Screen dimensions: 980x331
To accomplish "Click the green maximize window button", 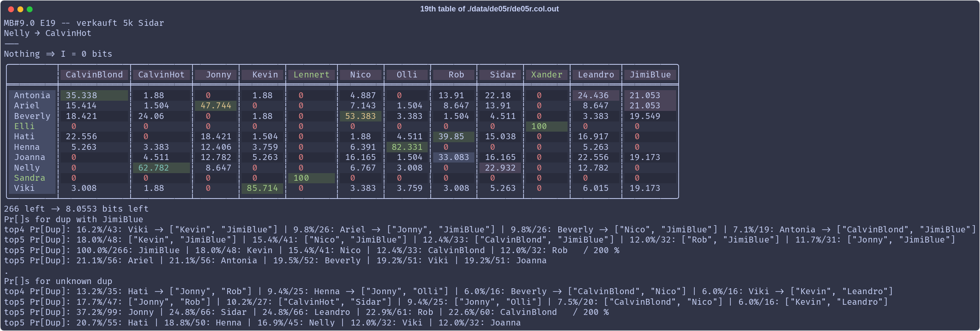I will click(30, 9).
